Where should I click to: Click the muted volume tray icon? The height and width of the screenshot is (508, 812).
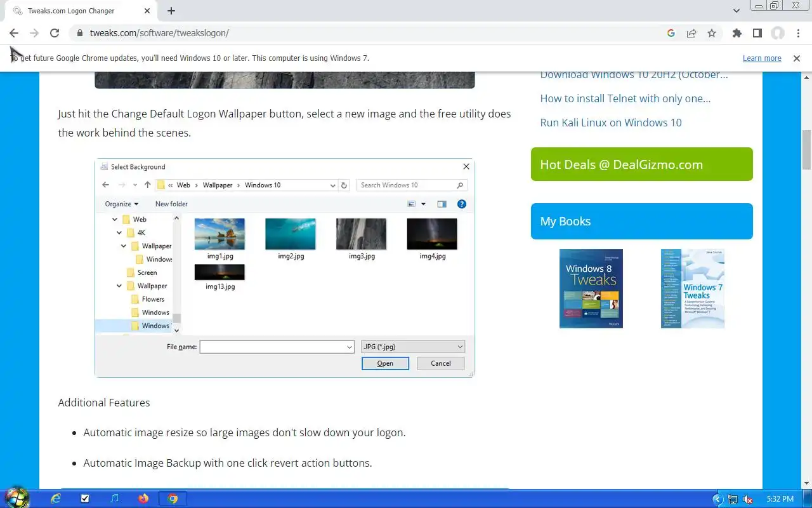pos(748,499)
